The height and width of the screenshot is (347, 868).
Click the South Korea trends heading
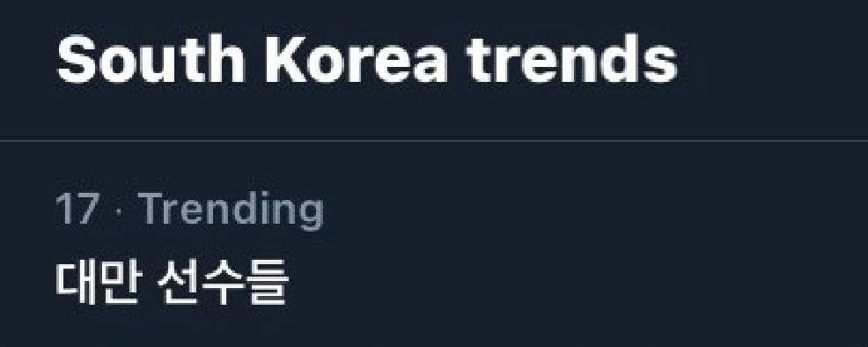click(x=367, y=60)
